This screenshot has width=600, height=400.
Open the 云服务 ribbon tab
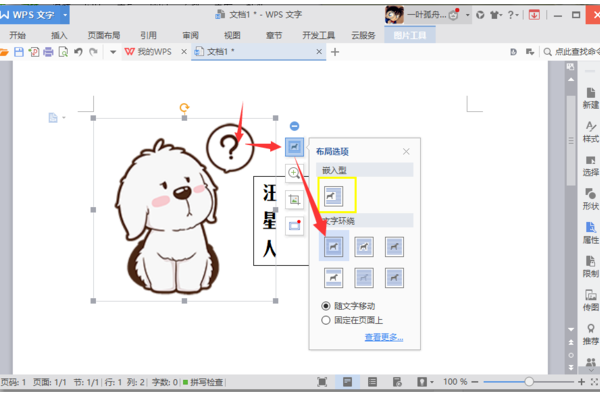[x=363, y=36]
